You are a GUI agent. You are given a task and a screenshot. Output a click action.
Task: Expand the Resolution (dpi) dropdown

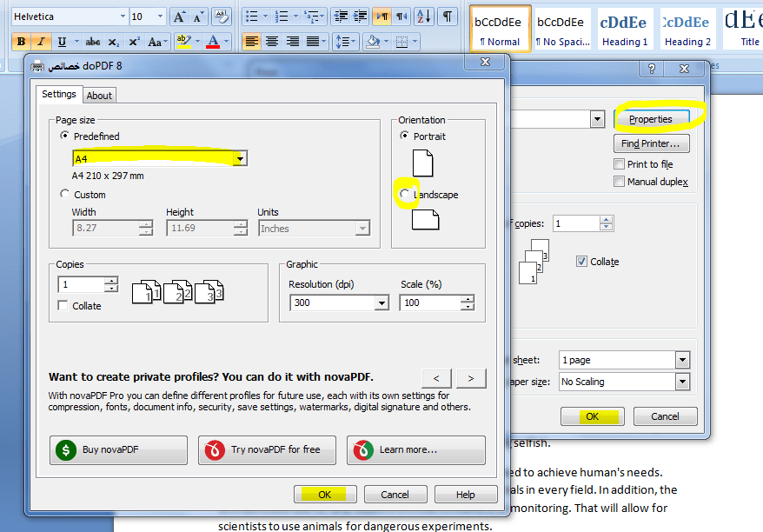point(381,303)
